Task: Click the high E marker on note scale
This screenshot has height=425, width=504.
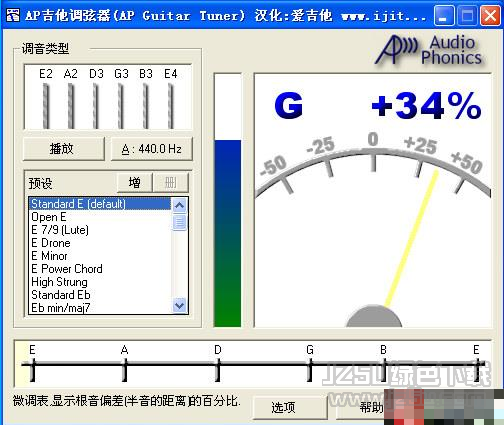Action: pos(477,364)
